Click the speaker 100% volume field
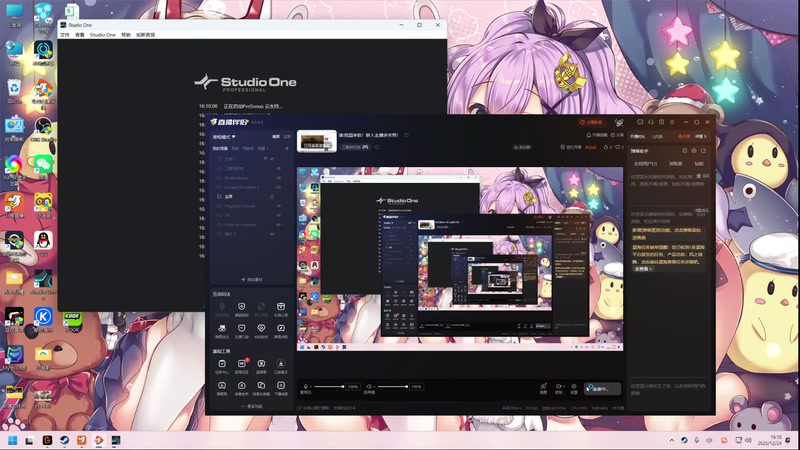This screenshot has width=800, height=450. tap(416, 387)
